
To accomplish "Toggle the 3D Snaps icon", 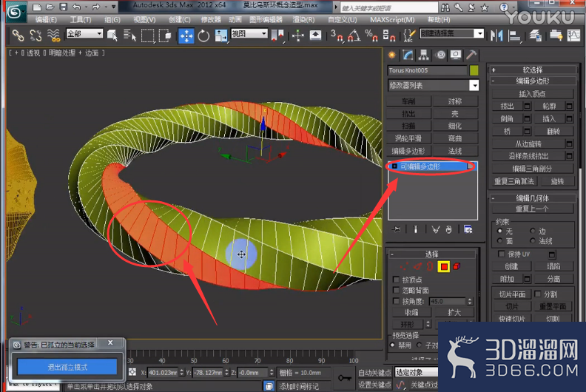I will click(x=337, y=36).
